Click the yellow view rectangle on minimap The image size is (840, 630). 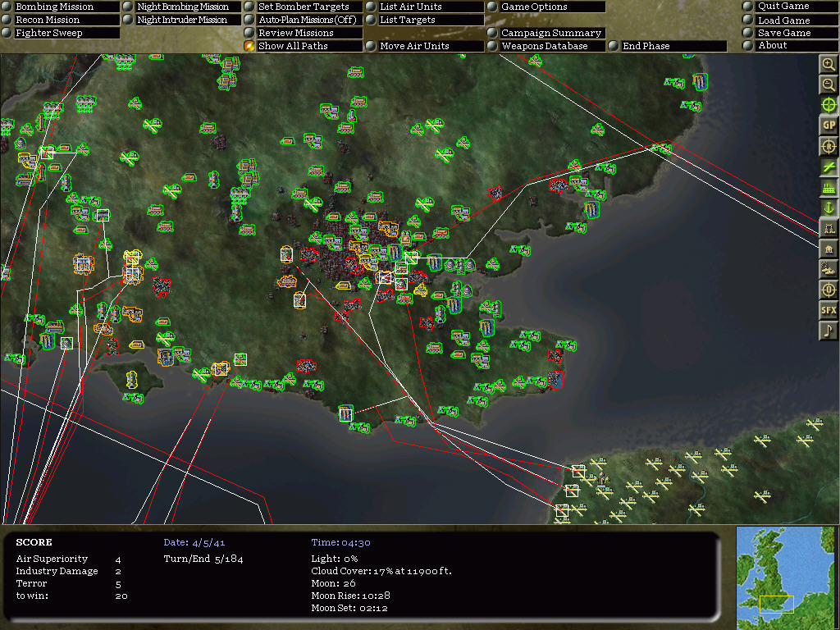[x=777, y=604]
